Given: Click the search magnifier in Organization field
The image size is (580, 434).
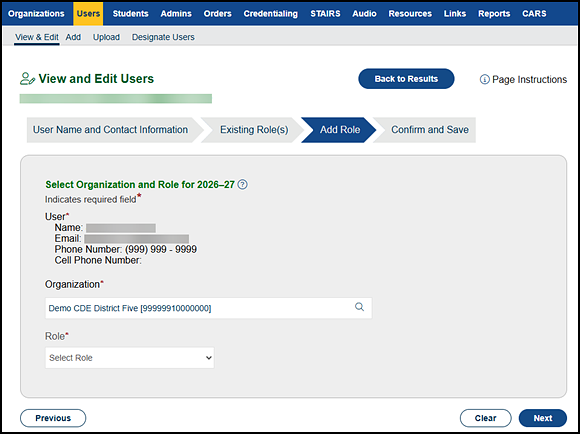Looking at the screenshot, I should (x=359, y=307).
